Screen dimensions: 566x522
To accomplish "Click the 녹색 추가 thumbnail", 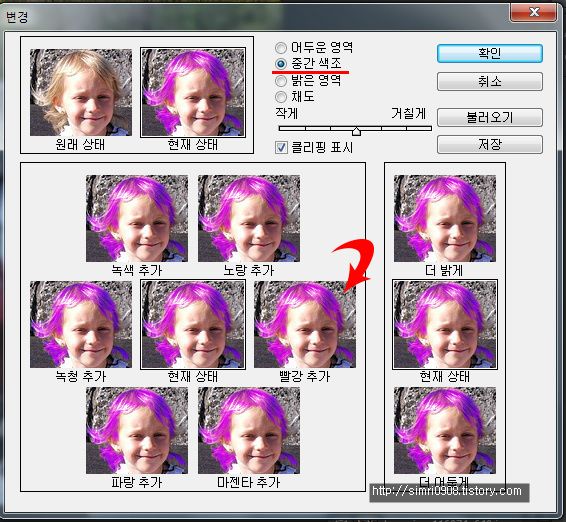I will point(137,218).
